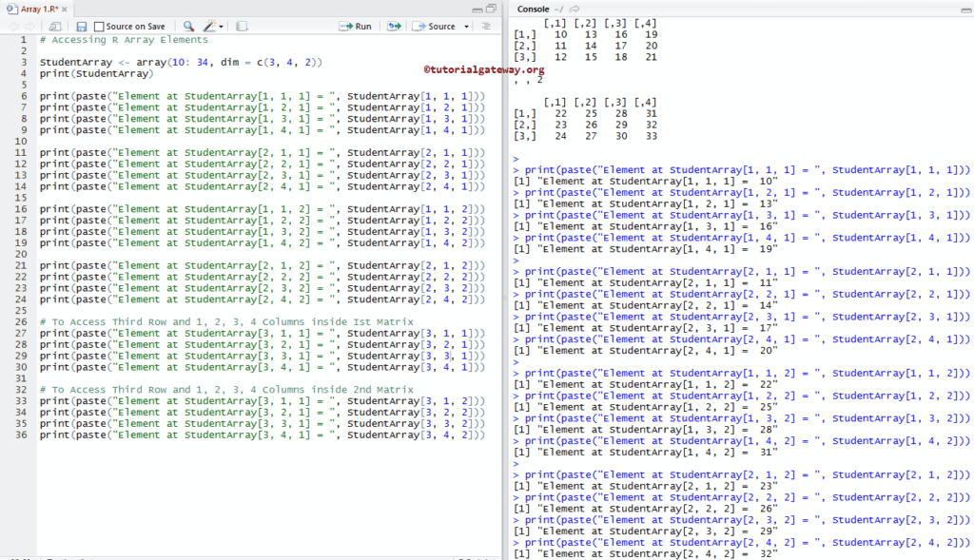Click the line 'StudentArray <- array(10: 34, dim = c(3, 4, 2))'
The height and width of the screenshot is (560, 974).
tap(182, 62)
